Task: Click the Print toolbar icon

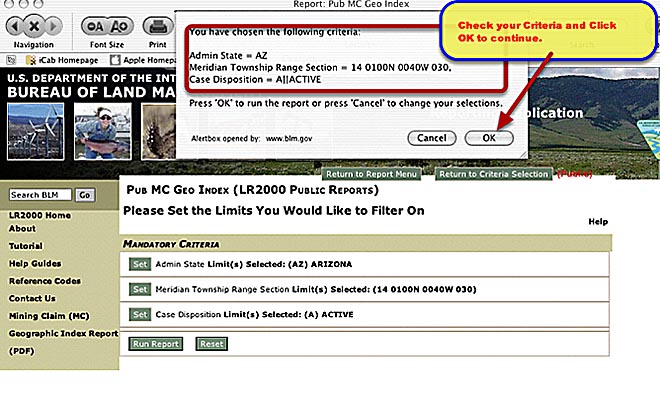Action: [x=158, y=27]
